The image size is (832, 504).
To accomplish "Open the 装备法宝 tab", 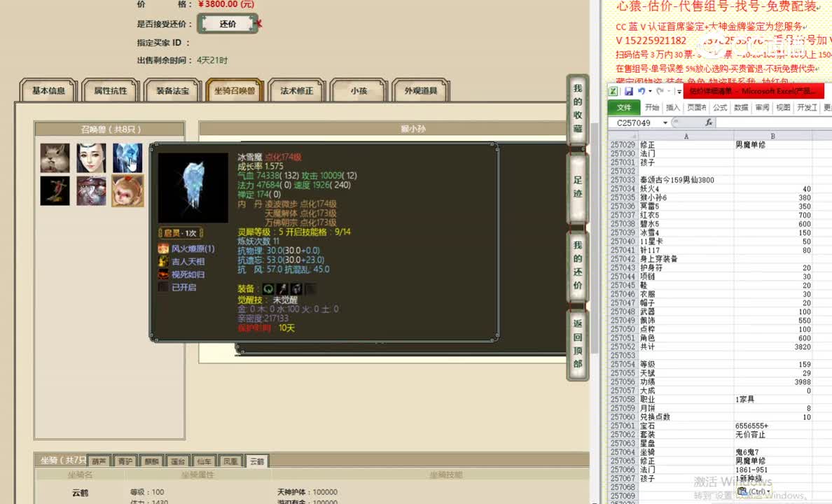I will coord(172,91).
